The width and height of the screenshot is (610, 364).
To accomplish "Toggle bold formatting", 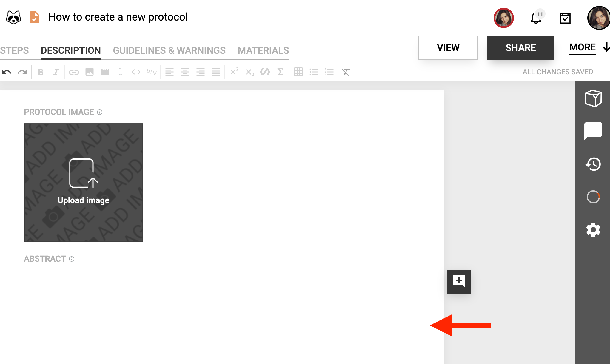I will (x=41, y=72).
